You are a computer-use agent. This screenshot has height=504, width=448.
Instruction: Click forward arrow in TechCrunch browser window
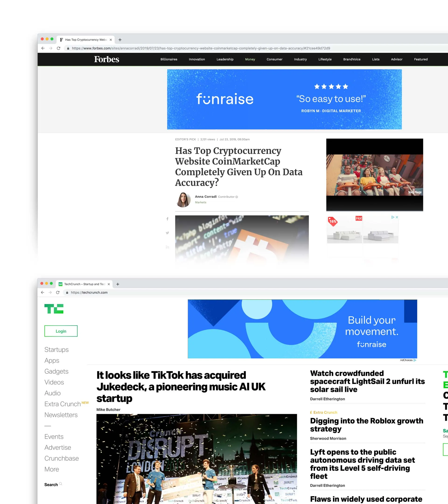(50, 292)
